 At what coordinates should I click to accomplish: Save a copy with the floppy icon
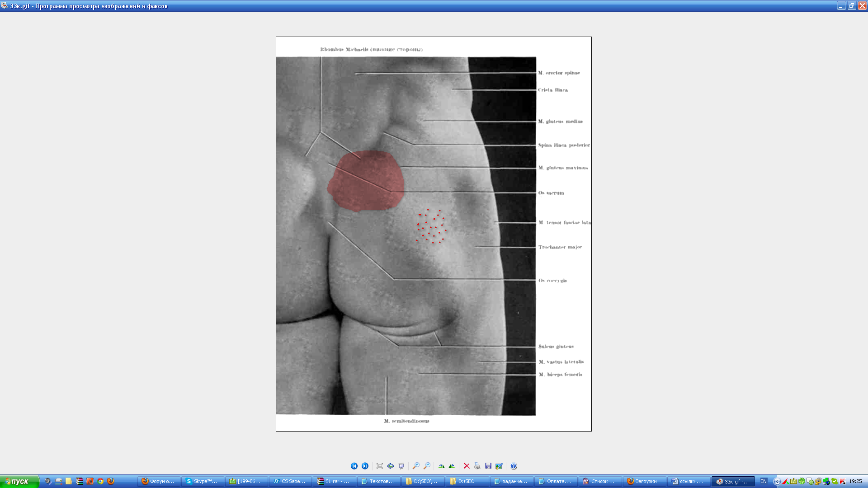(488, 466)
